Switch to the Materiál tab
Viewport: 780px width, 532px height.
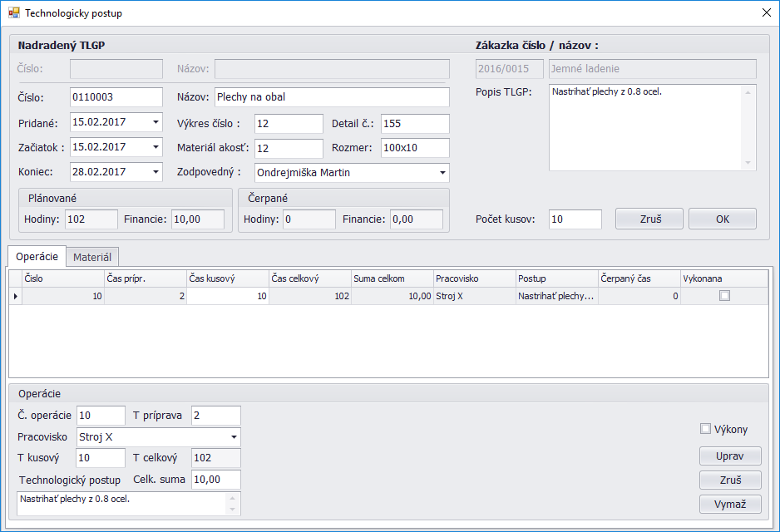tap(92, 258)
